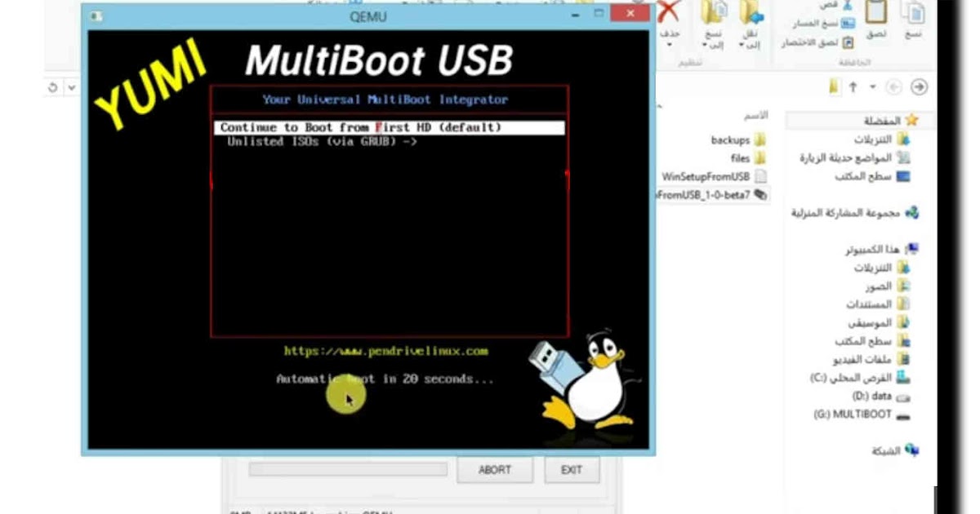980x514 pixels.
Task: Open Music (الموسيقى) folder
Action: [880, 322]
